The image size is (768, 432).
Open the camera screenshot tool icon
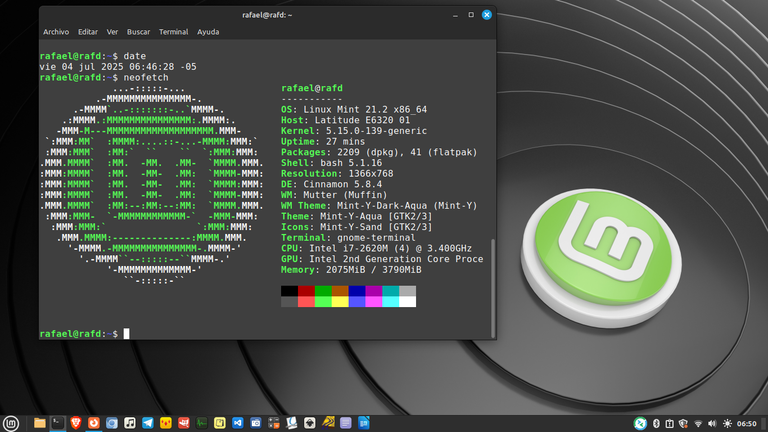point(256,423)
